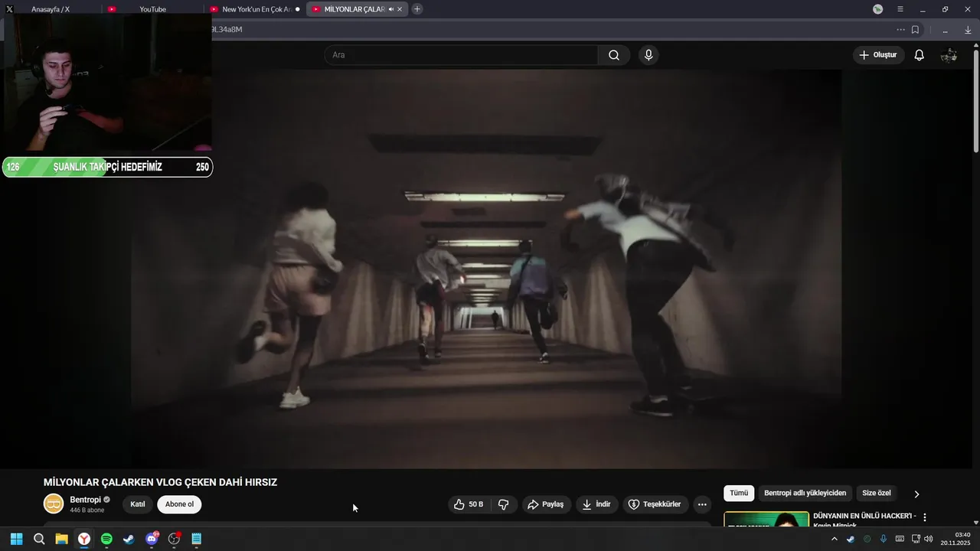Screen dimensions: 980x551
Task: Subscribe with the Abone ol button
Action: click(x=180, y=504)
